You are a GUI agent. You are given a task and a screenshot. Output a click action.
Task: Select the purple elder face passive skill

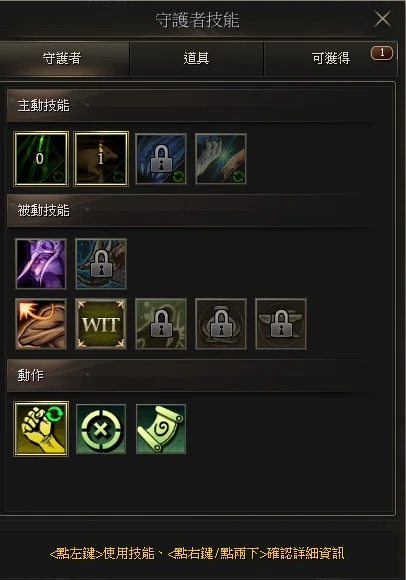tap(41, 264)
